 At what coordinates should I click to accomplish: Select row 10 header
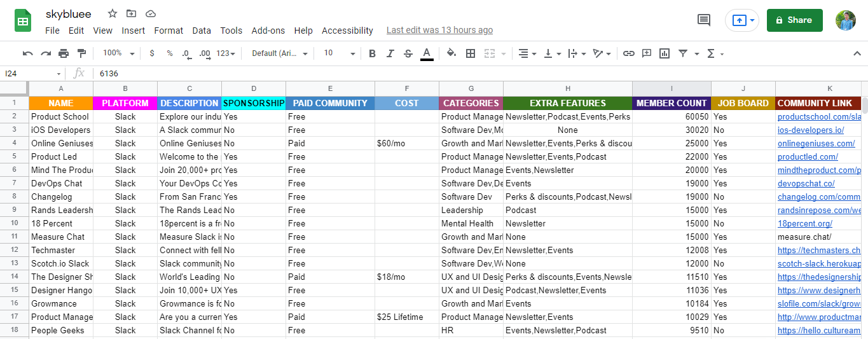tap(14, 223)
